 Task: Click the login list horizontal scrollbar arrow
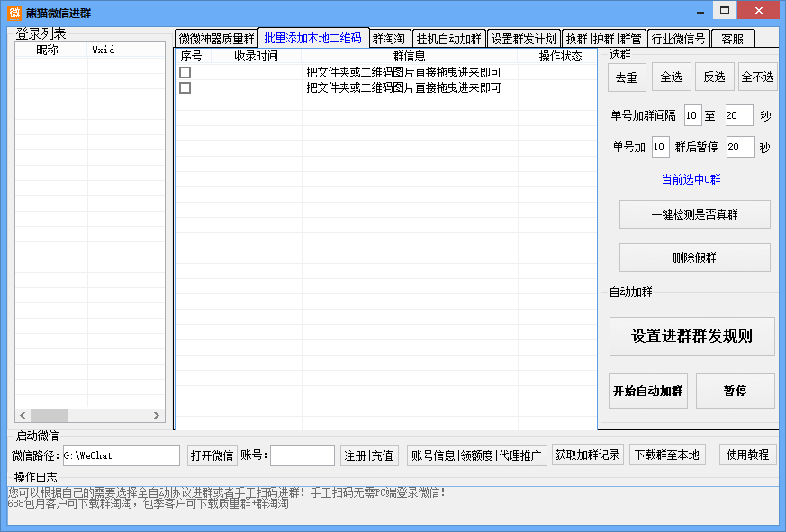tap(22, 416)
